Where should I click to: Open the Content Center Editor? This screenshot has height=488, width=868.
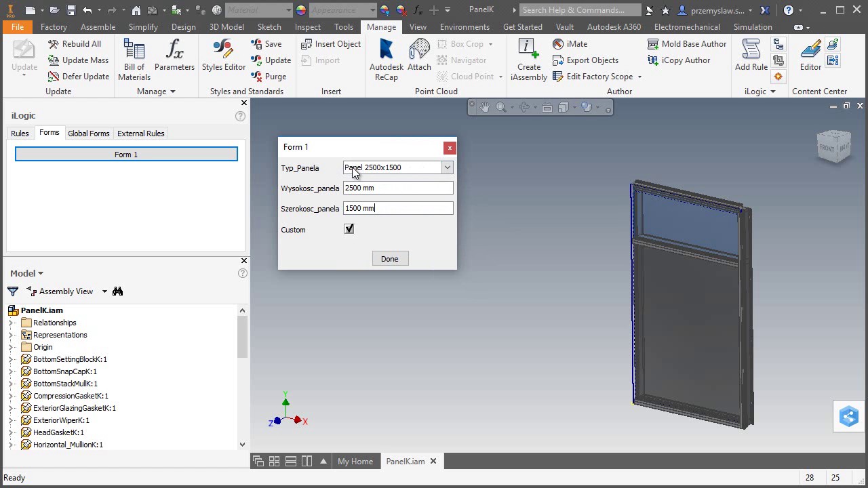810,55
